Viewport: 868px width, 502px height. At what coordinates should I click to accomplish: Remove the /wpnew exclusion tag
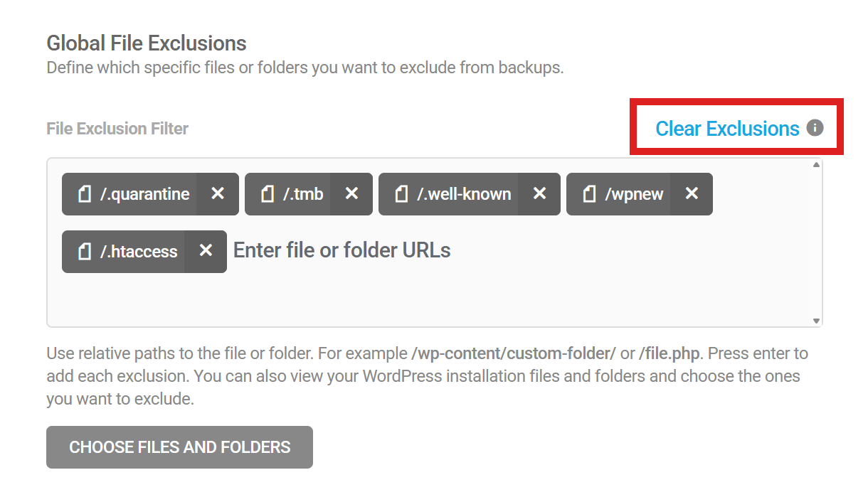692,193
